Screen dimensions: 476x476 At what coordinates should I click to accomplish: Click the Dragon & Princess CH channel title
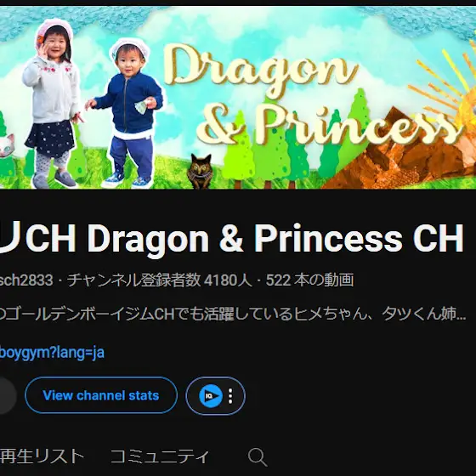(232, 238)
